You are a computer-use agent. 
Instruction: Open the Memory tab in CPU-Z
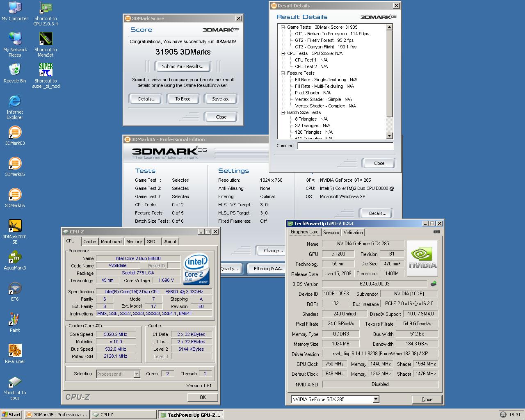pos(134,242)
